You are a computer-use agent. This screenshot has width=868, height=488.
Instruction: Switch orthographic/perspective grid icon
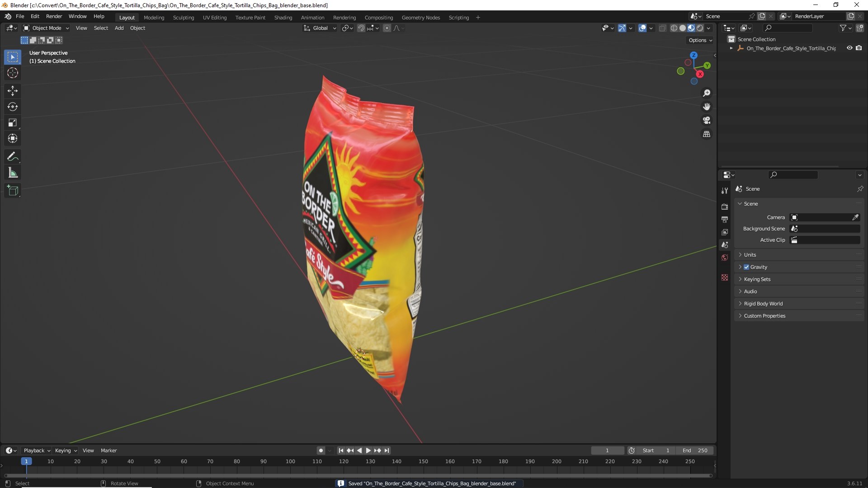click(x=707, y=134)
